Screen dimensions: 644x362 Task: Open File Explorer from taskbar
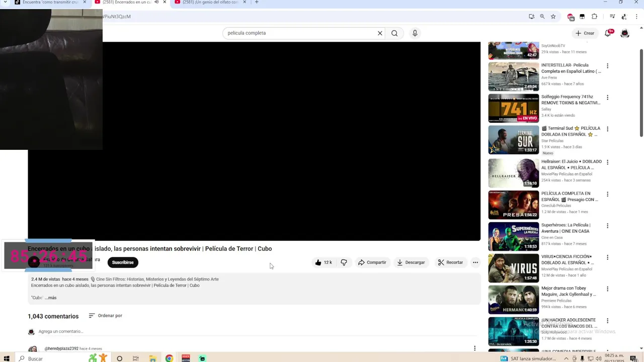(152, 358)
